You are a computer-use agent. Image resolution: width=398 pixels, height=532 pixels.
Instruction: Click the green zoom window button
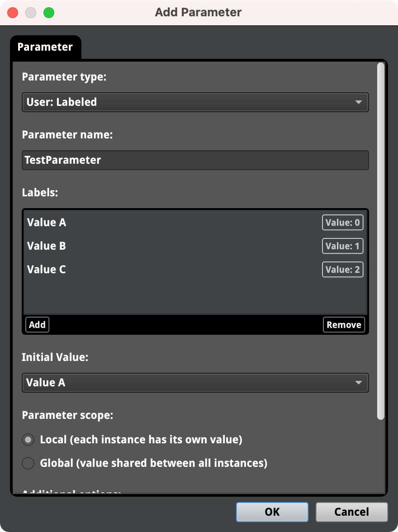click(49, 13)
